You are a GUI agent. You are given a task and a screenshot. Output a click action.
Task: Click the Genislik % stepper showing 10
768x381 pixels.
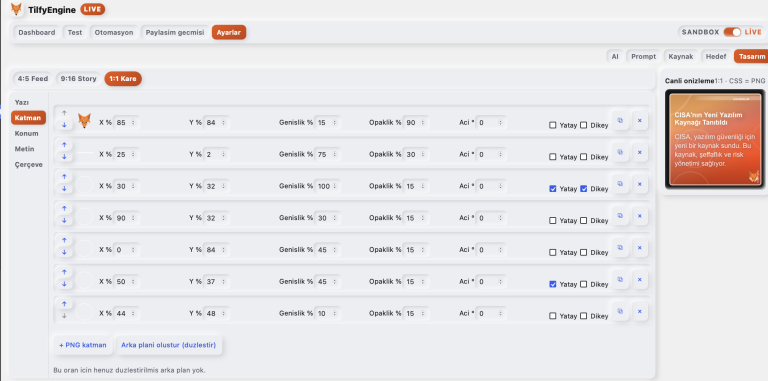click(335, 313)
